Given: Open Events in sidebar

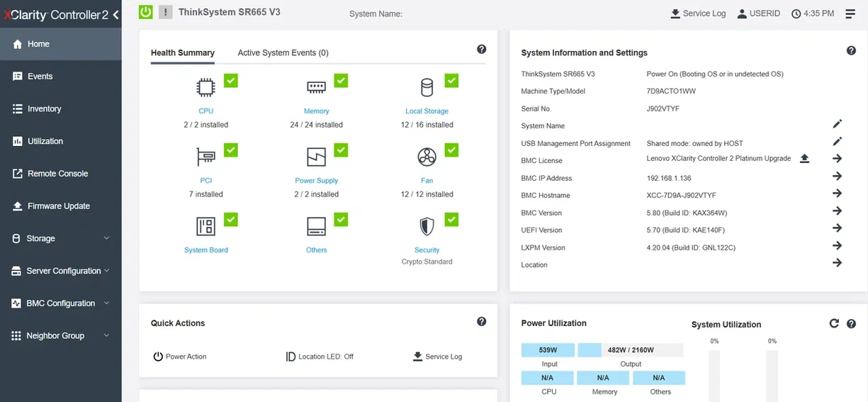Looking at the screenshot, I should [x=61, y=77].
